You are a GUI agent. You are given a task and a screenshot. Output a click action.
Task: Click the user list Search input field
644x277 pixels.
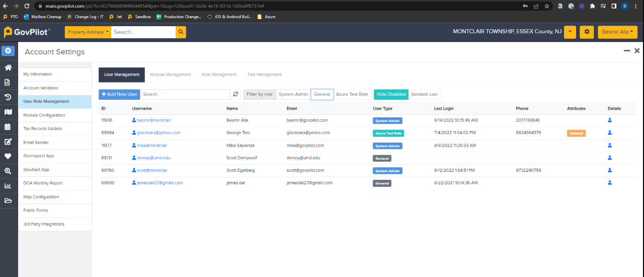185,94
